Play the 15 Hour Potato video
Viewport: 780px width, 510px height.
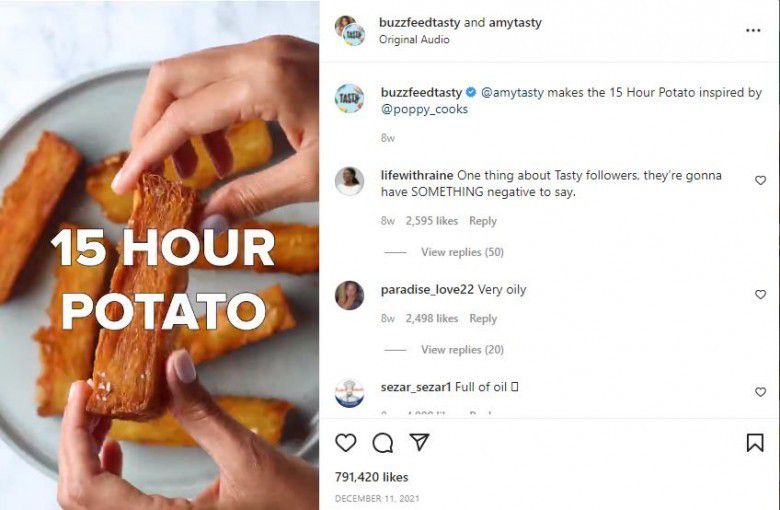(x=160, y=255)
